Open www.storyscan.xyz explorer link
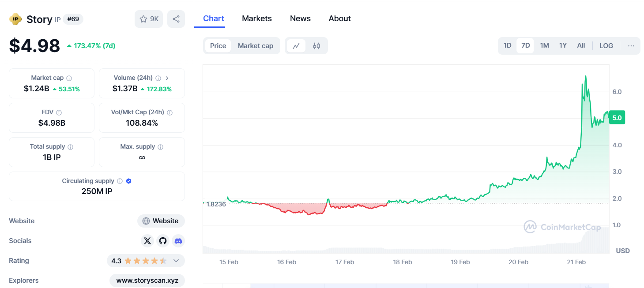 pos(147,281)
